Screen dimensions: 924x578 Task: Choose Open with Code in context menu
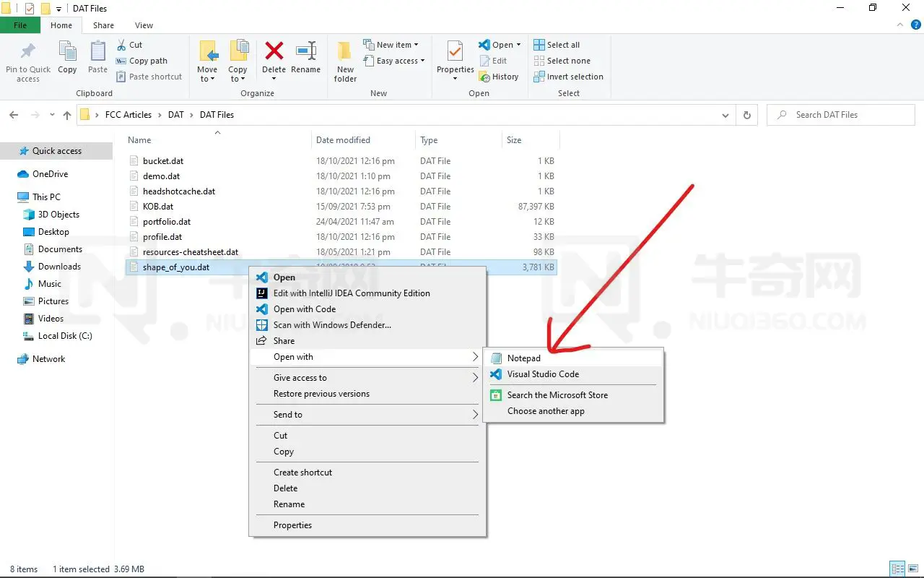367,309
